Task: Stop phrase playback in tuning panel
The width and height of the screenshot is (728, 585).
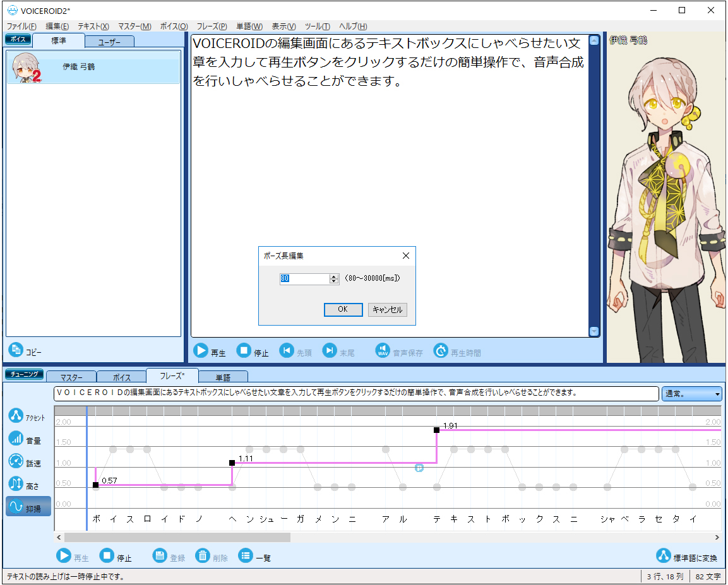Action: [x=106, y=556]
